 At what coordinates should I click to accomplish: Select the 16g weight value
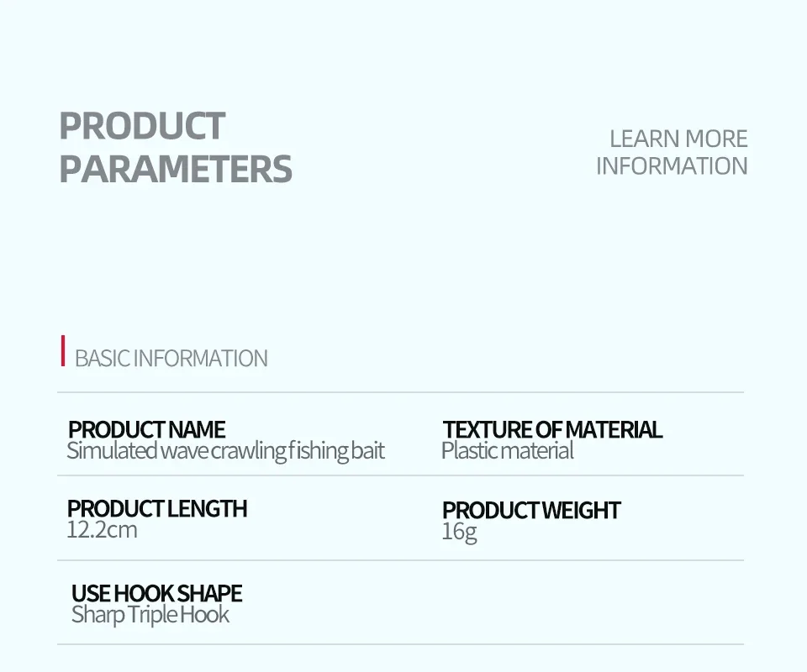[459, 532]
